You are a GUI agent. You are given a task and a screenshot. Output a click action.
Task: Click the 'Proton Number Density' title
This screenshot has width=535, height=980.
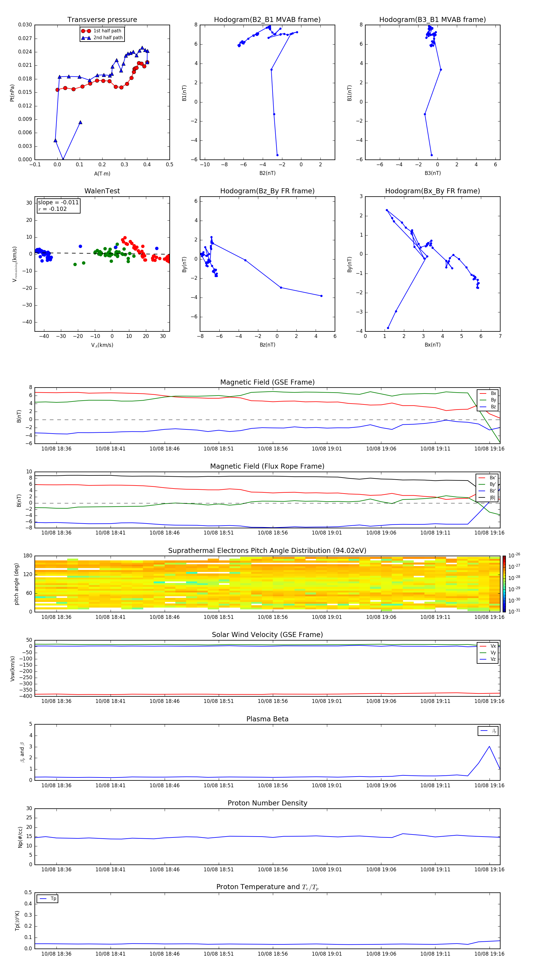[267, 803]
